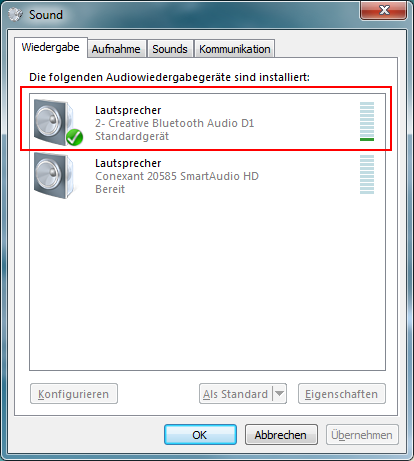Open the Als Standard dropdown arrow
This screenshot has width=414, height=461.
pyautogui.click(x=280, y=394)
